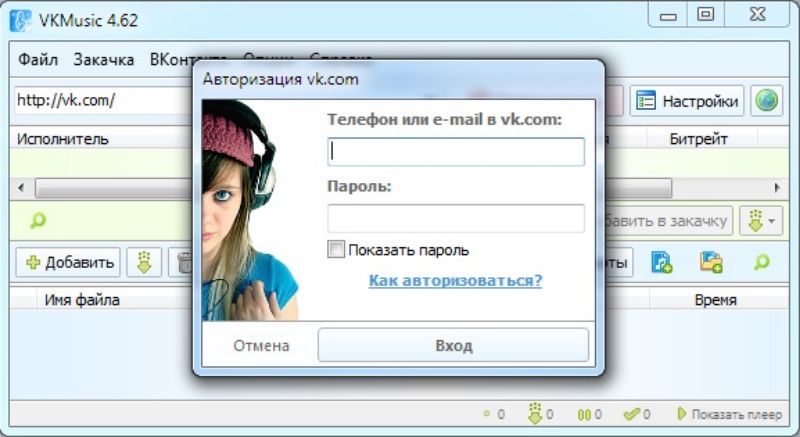Sort by Время column header
Viewport: 800px width, 437px height.
tap(715, 300)
